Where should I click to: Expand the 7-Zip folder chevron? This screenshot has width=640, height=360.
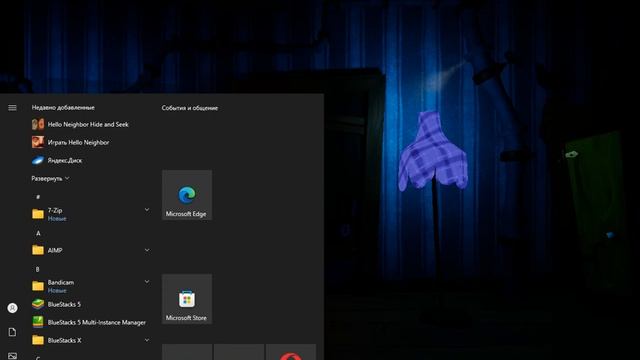click(147, 210)
